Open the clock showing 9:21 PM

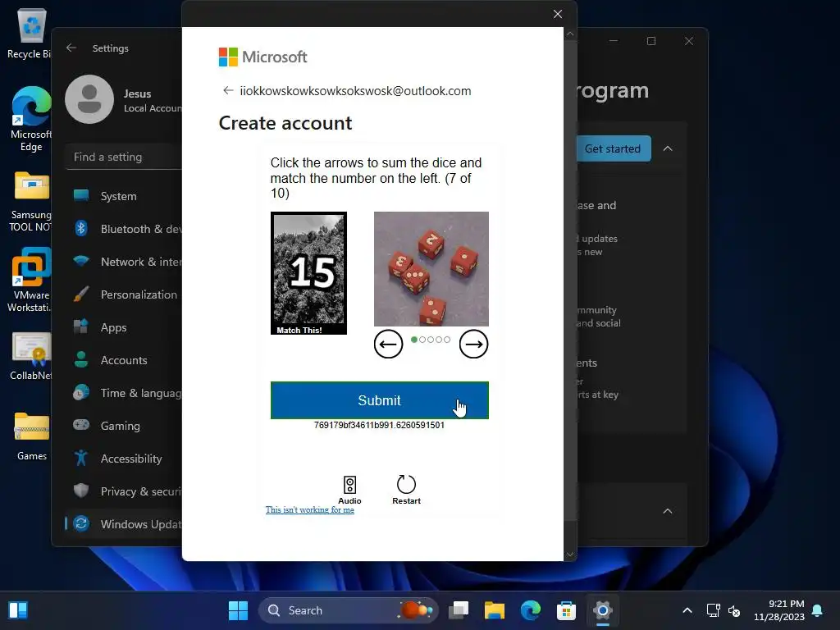(x=779, y=610)
